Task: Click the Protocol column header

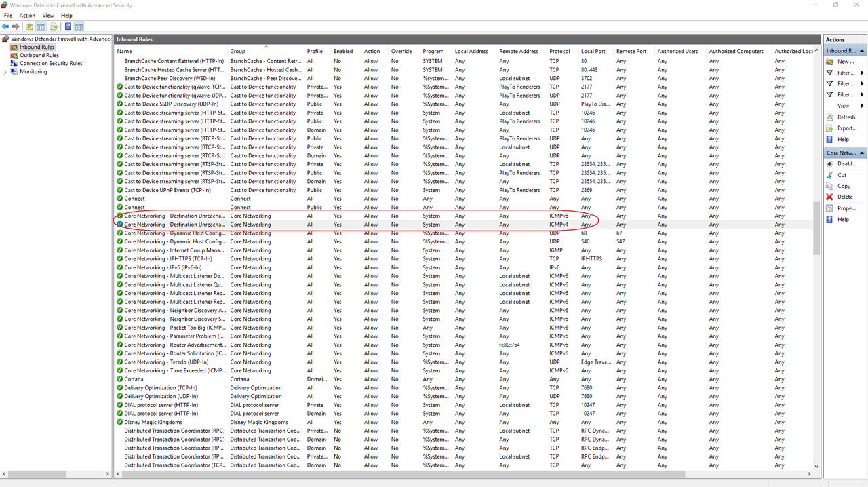Action: [x=563, y=52]
